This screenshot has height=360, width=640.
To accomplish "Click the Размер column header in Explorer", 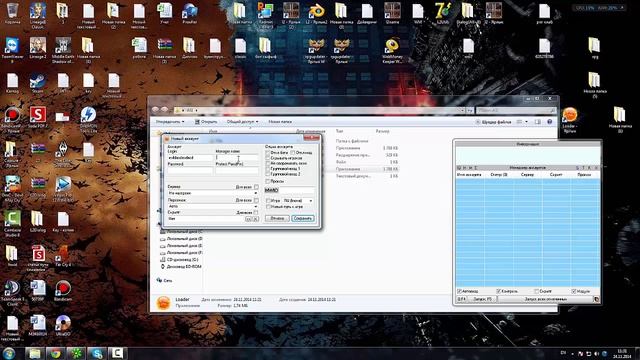I will [x=382, y=131].
